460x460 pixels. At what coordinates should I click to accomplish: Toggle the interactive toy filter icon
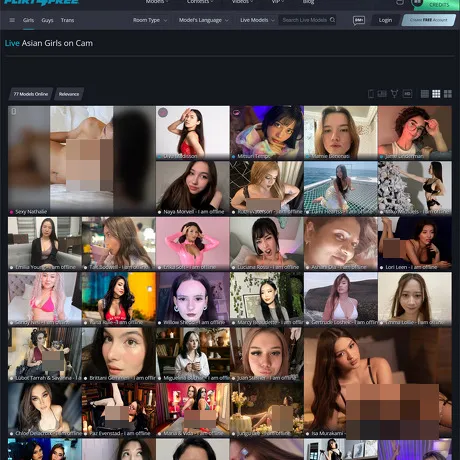(394, 94)
